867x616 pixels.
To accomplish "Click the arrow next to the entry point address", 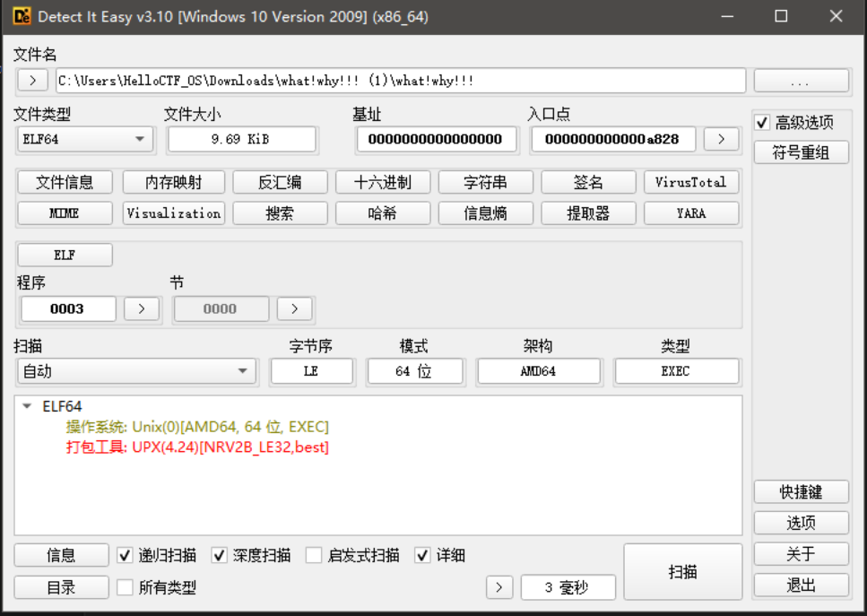I will (x=721, y=139).
